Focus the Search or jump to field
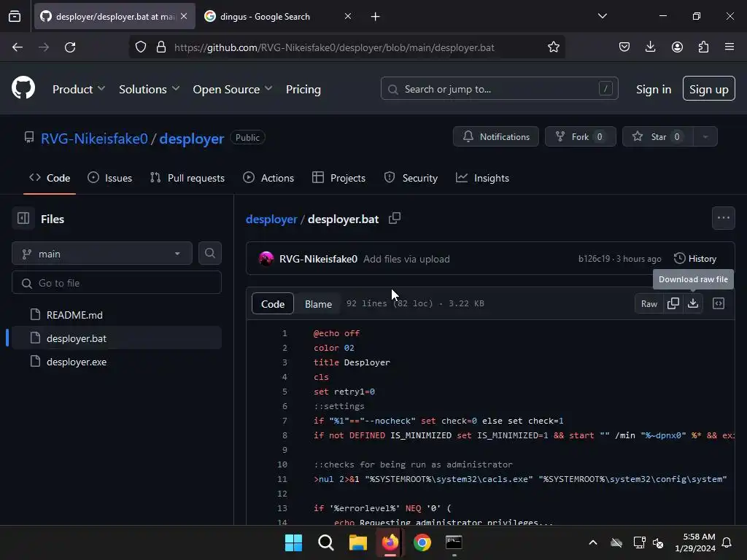 499,88
